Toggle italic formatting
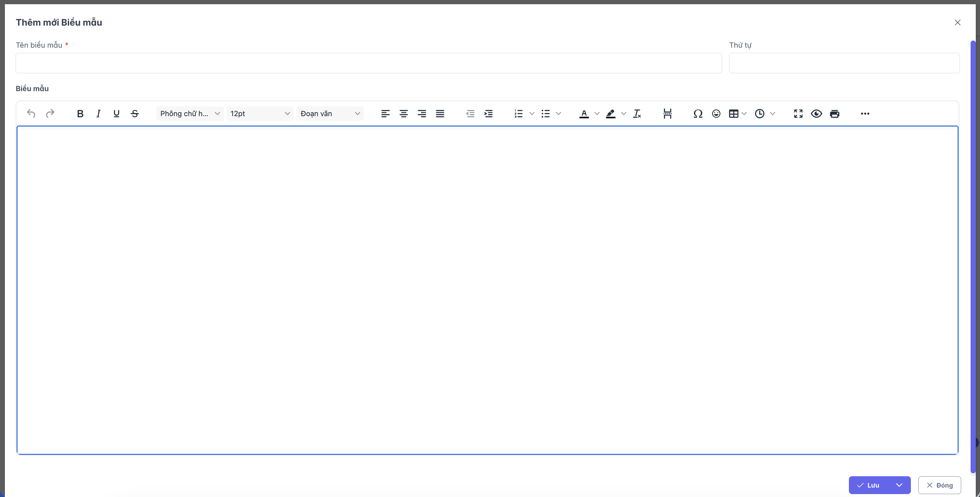The width and height of the screenshot is (980, 497). tap(98, 113)
